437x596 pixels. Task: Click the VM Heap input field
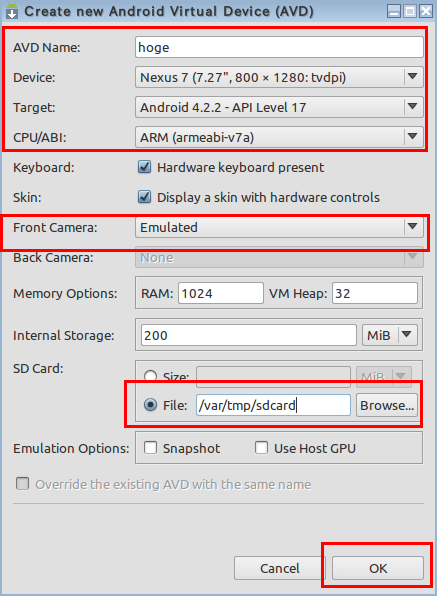pos(375,293)
